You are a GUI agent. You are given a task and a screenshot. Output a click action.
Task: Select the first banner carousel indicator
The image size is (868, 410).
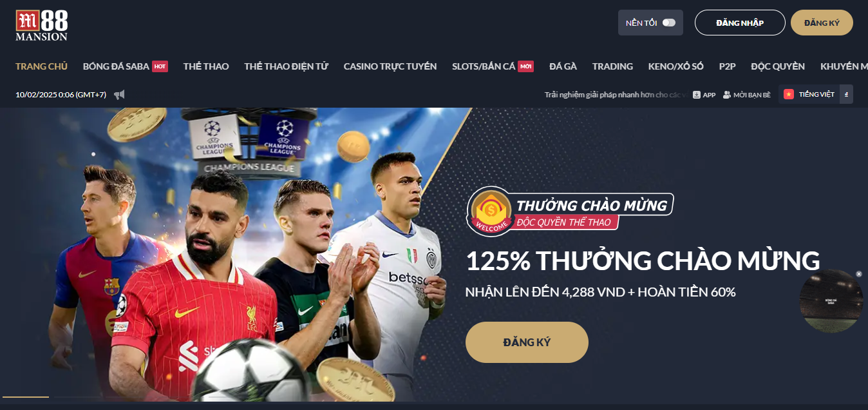point(26,396)
